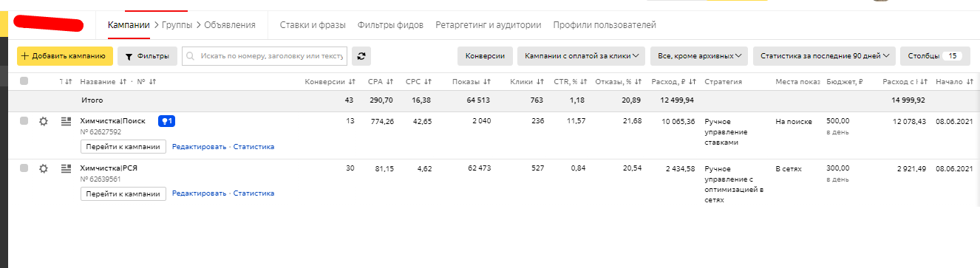Open the Ретаргетинг и аудитории tab

coord(489,25)
